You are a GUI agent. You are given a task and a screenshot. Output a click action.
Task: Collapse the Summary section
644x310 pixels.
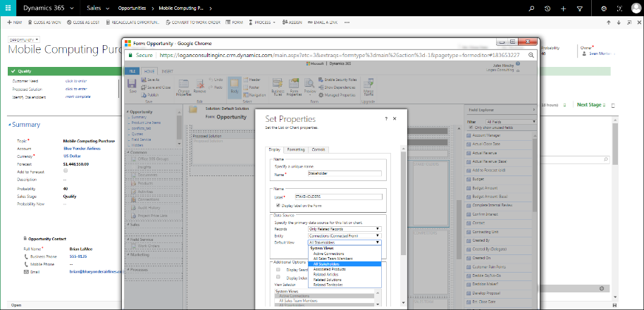10,125
